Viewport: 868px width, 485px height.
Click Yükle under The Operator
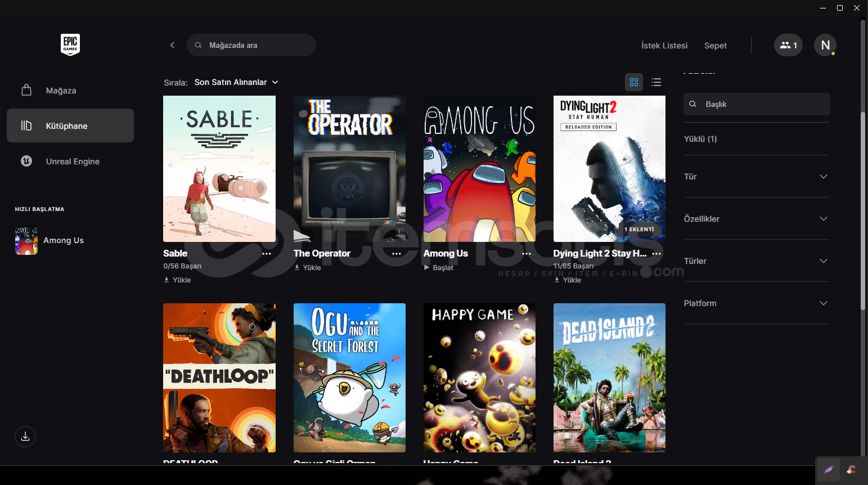[308, 267]
